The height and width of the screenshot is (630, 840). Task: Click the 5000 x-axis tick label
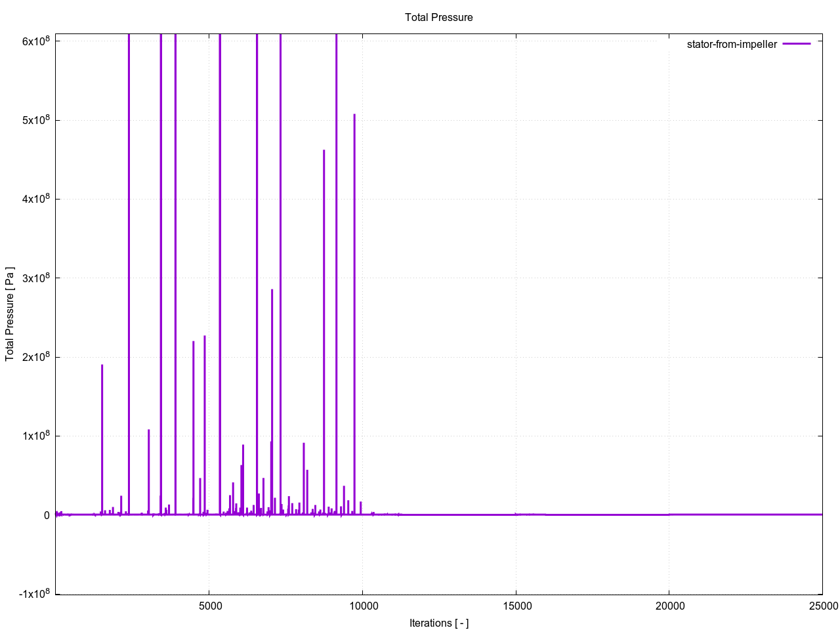pyautogui.click(x=209, y=606)
